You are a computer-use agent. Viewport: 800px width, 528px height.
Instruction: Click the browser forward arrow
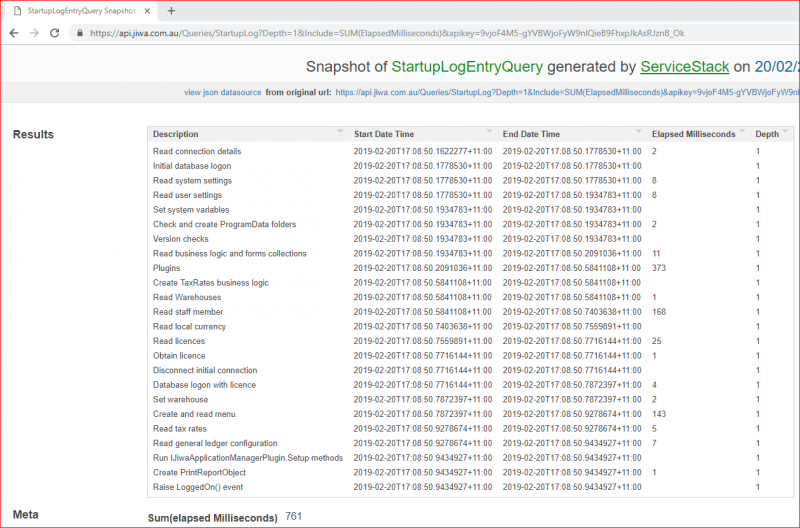[33, 33]
